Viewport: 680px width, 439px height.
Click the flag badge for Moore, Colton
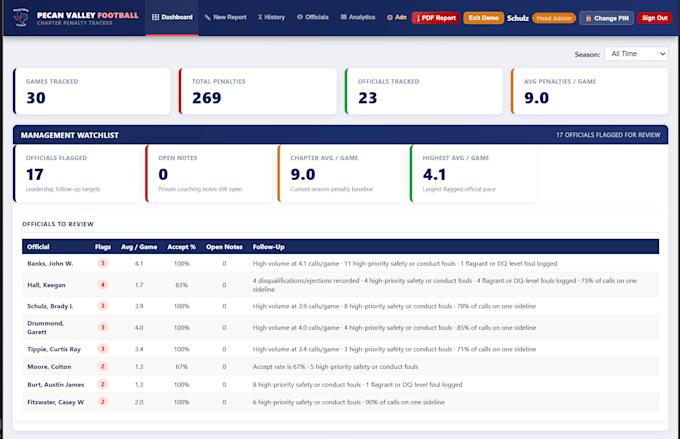coord(103,367)
